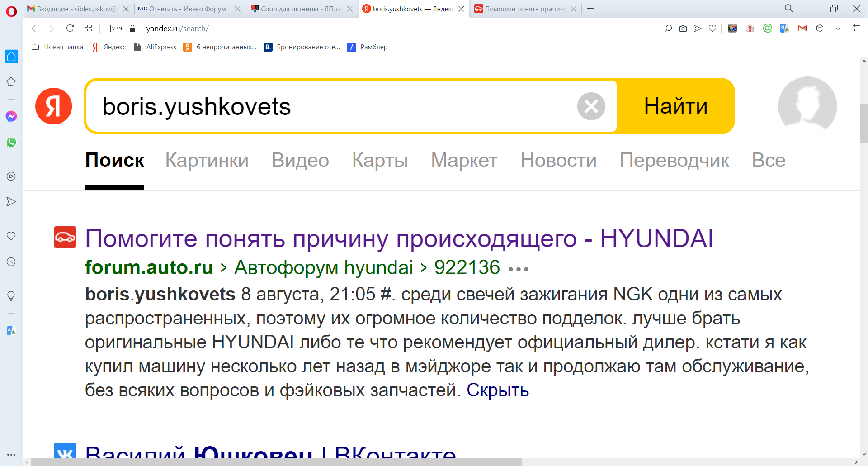This screenshot has height=466, width=868.
Task: Switch to the Видео tab
Action: click(300, 160)
